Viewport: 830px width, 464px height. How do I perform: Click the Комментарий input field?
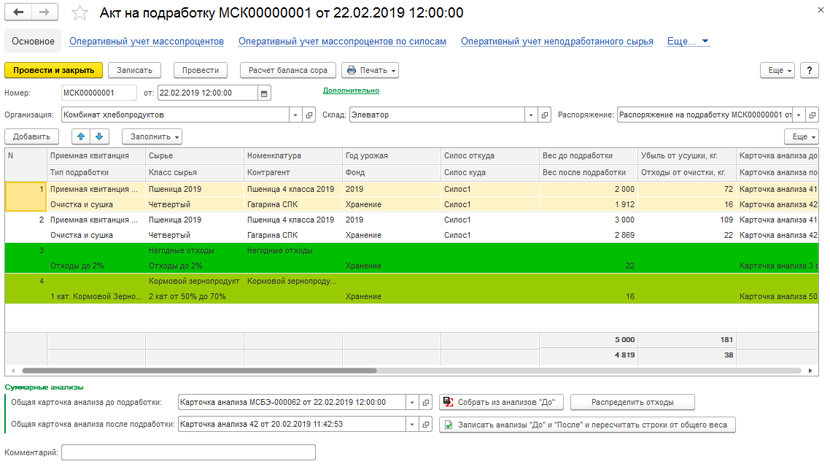[188, 452]
